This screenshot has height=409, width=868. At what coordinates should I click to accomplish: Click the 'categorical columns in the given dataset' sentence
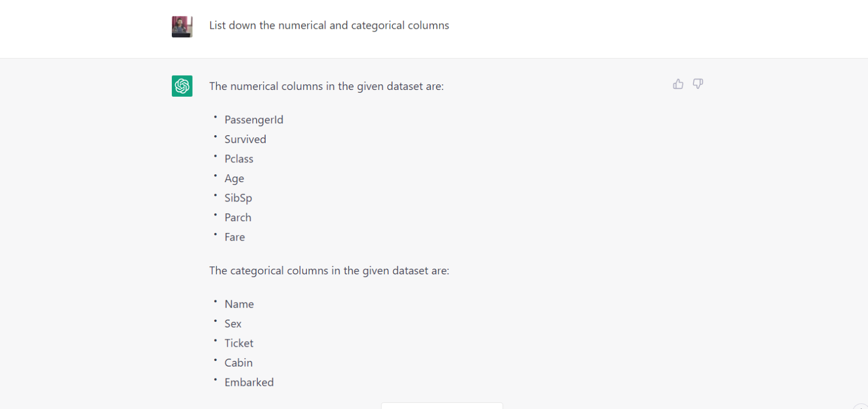329,270
